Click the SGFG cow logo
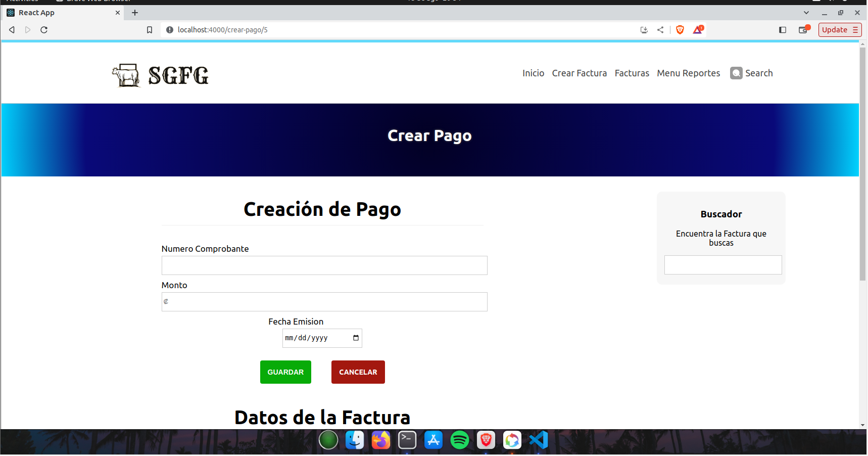This screenshot has height=456, width=868. tap(160, 75)
